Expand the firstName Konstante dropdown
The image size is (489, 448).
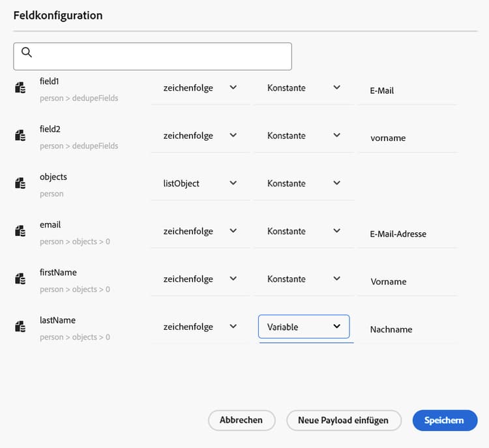point(304,279)
